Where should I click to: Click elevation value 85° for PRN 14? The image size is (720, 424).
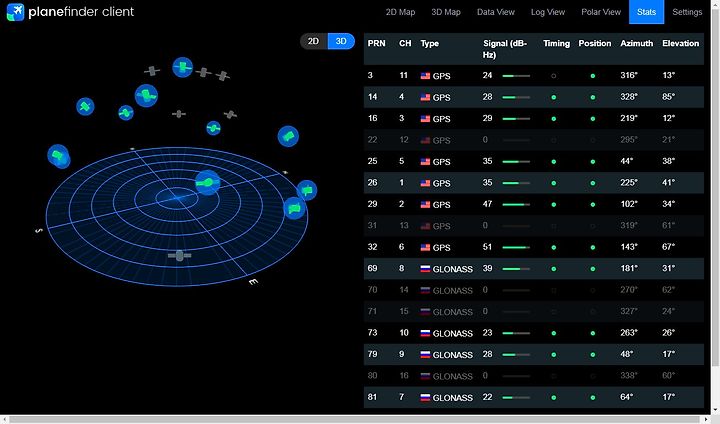669,97
